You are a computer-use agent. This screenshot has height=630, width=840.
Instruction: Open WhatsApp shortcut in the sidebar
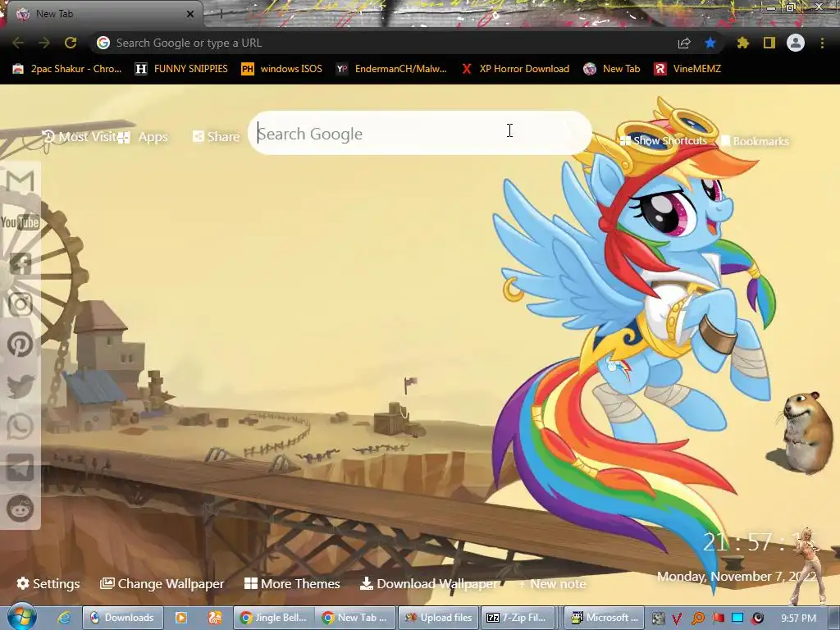coord(21,427)
